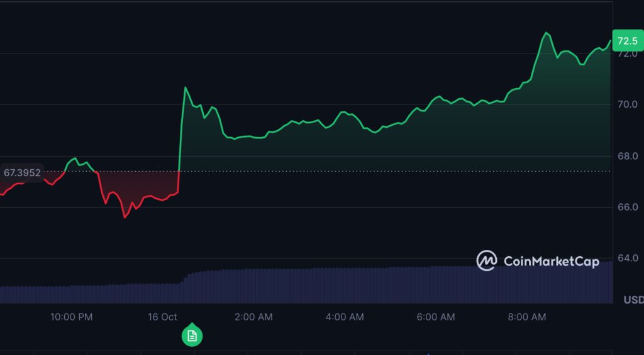
Task: Click the volume bars below 4:00 AM
Action: point(345,286)
